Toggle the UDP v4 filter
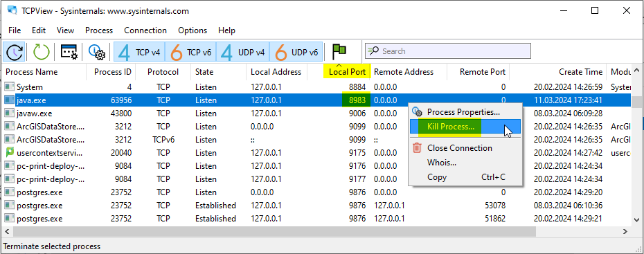The image size is (644, 254). click(243, 52)
